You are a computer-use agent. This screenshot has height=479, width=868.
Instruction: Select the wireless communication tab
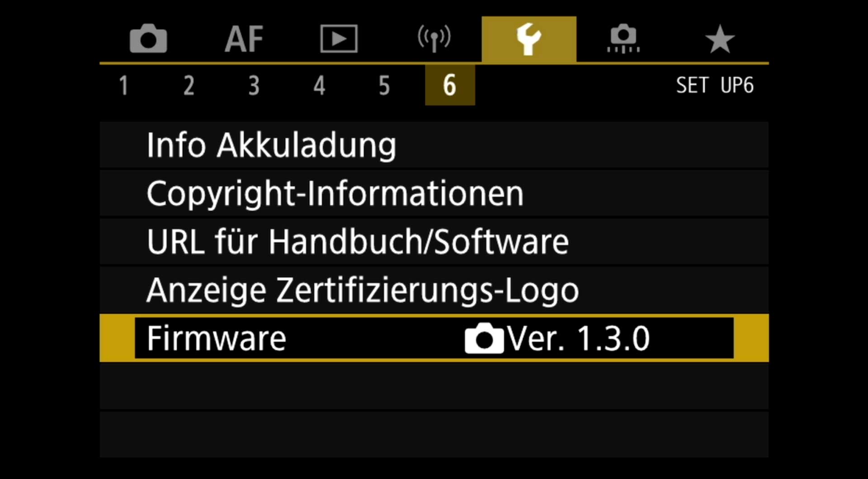tap(434, 39)
